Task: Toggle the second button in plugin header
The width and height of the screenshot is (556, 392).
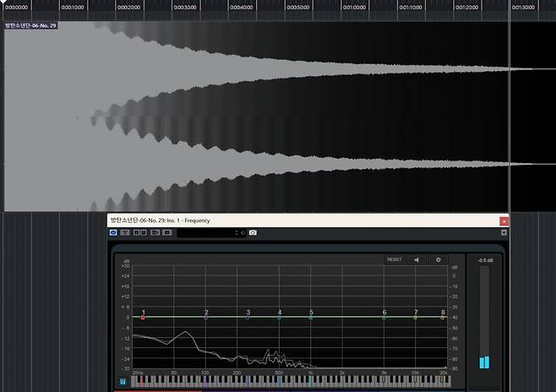Action: point(125,232)
